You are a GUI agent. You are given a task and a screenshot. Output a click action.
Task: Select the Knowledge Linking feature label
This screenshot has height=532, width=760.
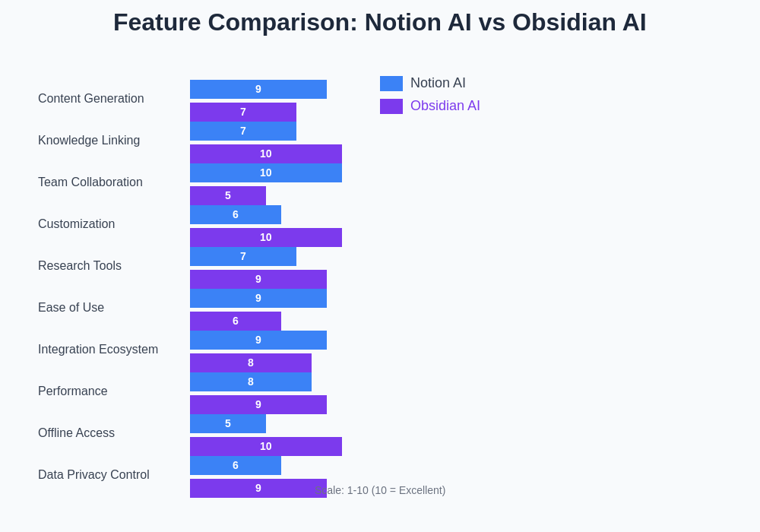89,141
